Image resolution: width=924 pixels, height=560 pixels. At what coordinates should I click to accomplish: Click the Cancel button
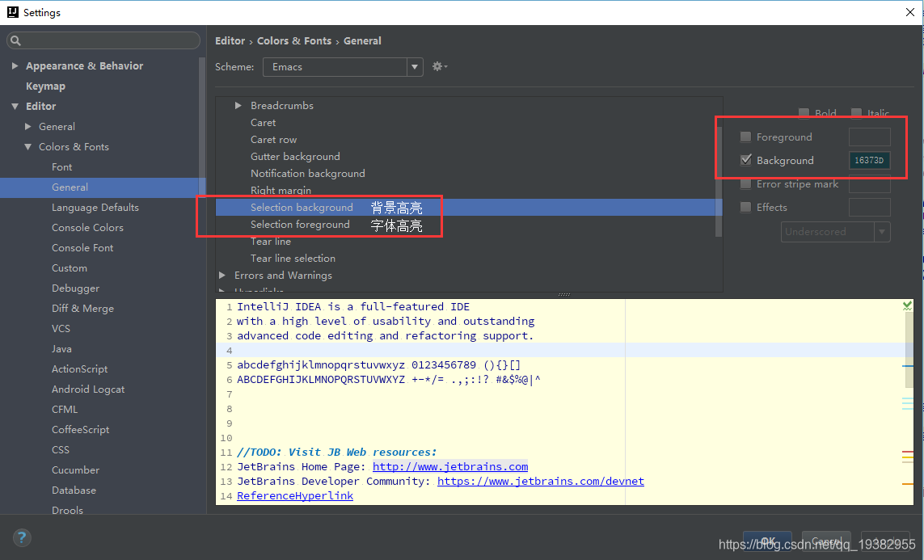click(825, 541)
